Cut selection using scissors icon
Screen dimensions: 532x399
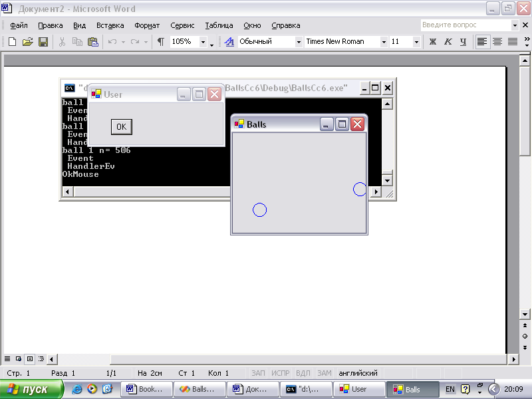tap(62, 42)
